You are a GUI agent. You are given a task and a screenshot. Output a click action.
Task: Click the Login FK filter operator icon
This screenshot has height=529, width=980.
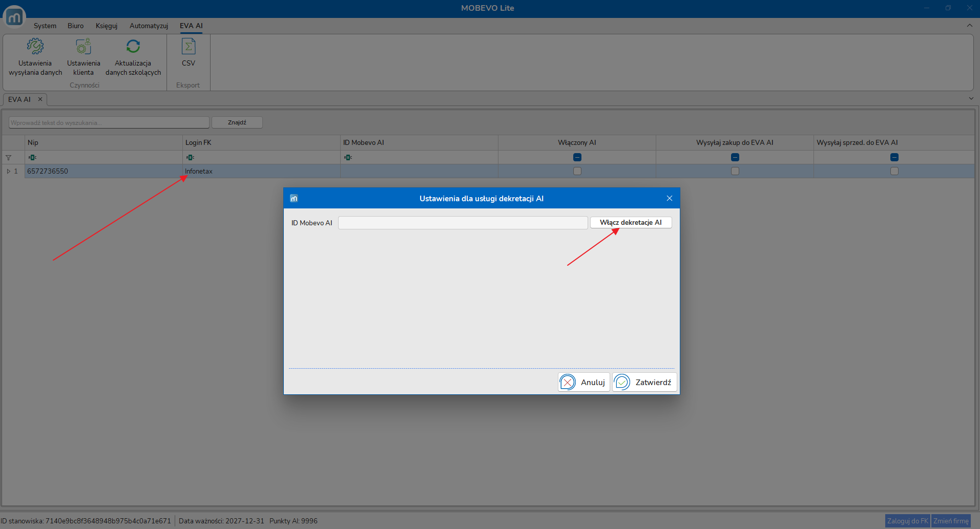(x=190, y=158)
